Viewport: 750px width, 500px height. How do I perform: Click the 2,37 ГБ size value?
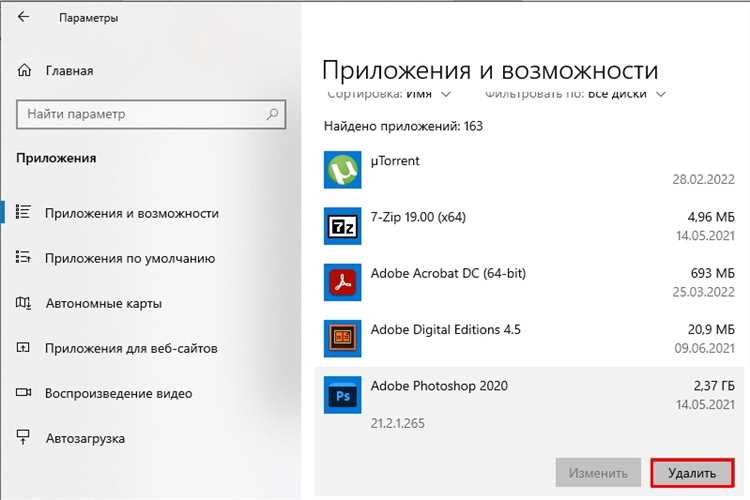(714, 386)
